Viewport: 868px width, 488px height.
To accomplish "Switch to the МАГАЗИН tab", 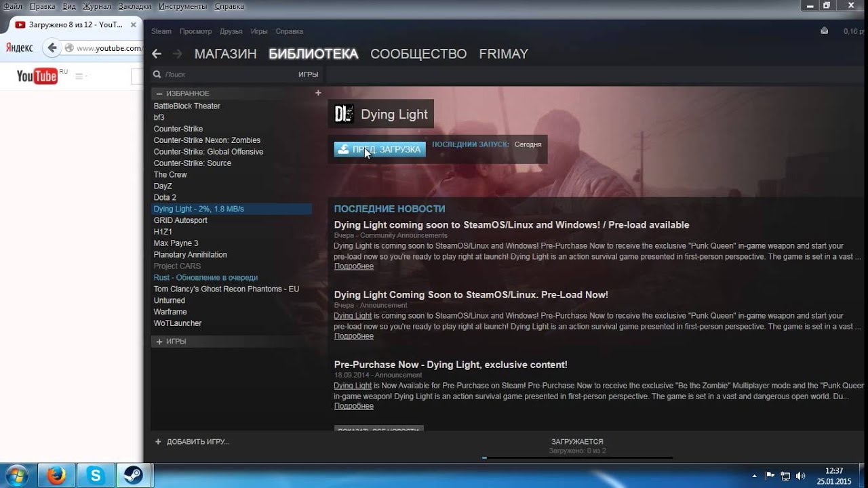I will pyautogui.click(x=225, y=54).
